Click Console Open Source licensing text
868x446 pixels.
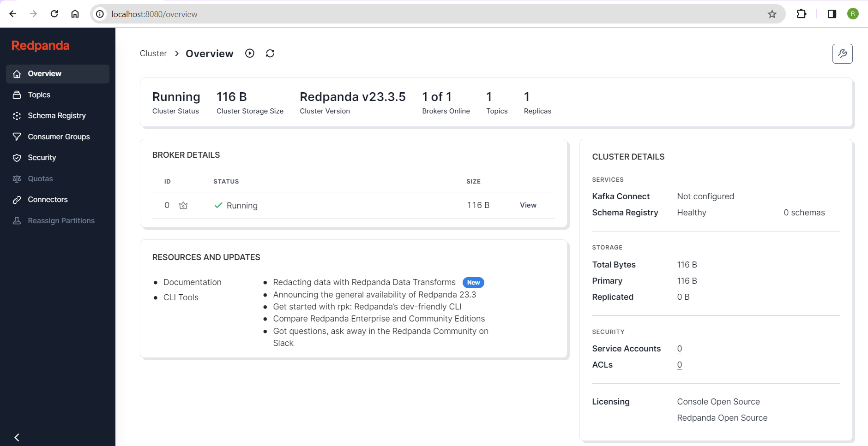click(x=718, y=402)
